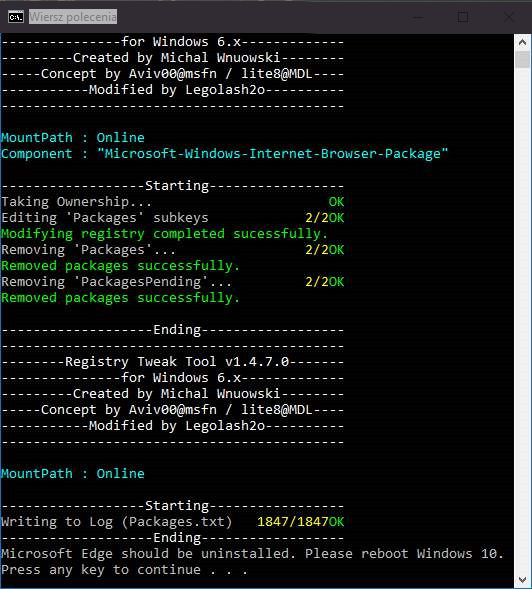Click the OK status after Taking Ownership

coord(336,202)
